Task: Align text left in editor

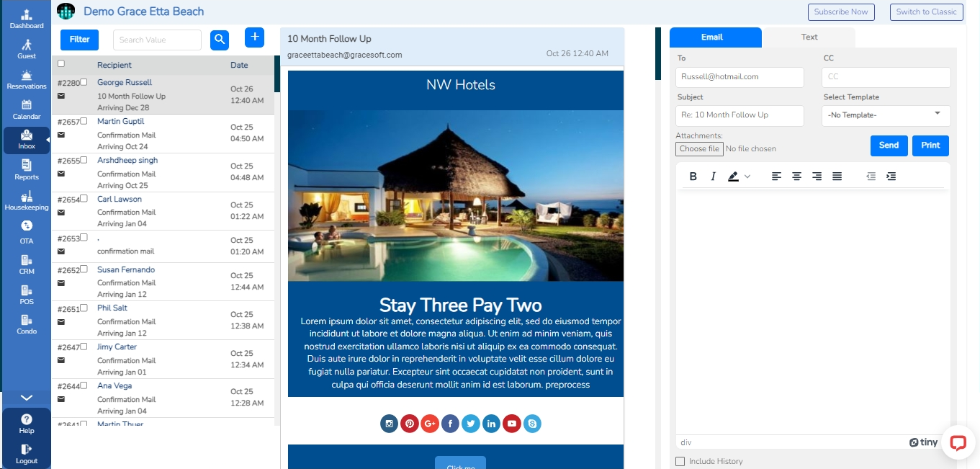Action: pos(776,177)
